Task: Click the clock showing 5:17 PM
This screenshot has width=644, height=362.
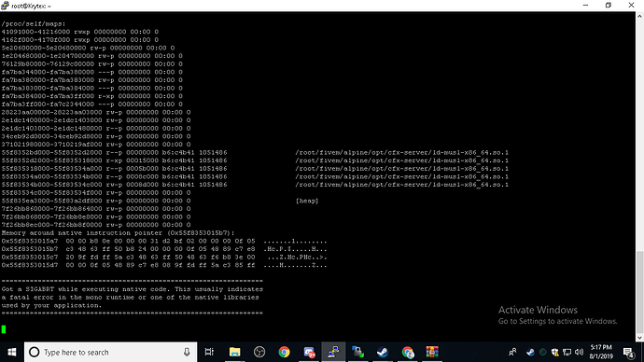Action: [601, 352]
